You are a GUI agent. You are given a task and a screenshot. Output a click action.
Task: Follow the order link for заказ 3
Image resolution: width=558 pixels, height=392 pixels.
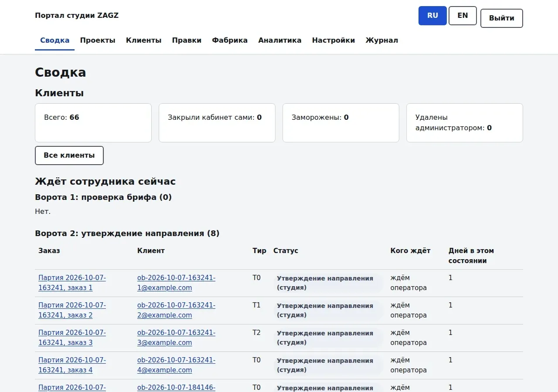pyautogui.click(x=72, y=338)
